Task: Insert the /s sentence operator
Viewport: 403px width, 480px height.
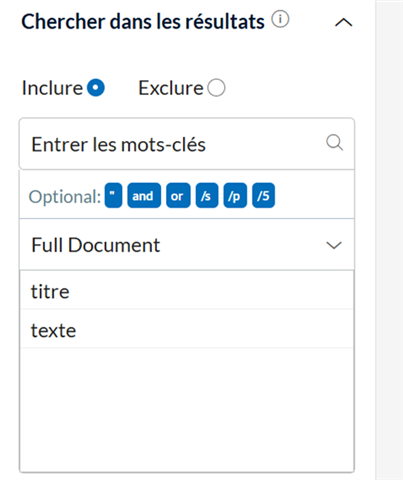Action: tap(207, 195)
